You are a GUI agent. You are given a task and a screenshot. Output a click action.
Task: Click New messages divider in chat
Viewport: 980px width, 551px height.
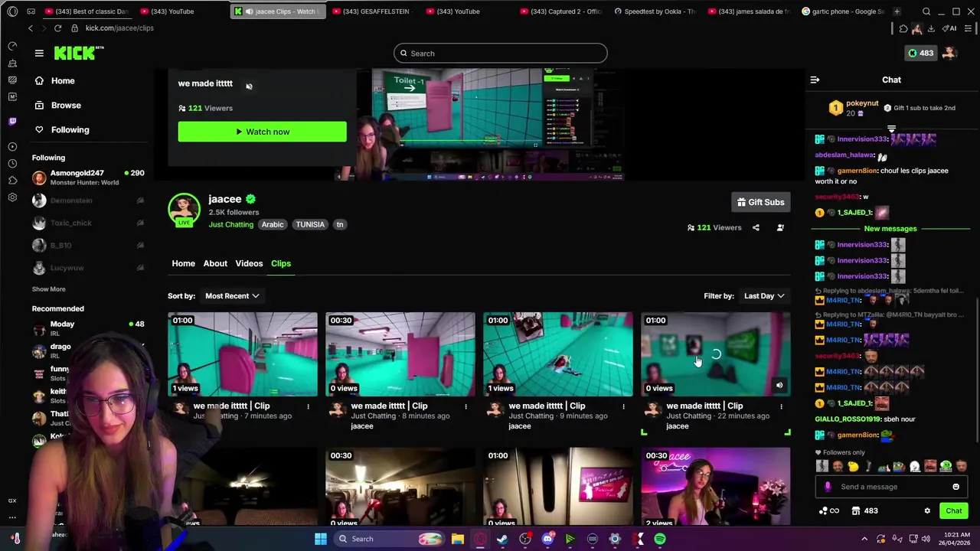point(890,229)
